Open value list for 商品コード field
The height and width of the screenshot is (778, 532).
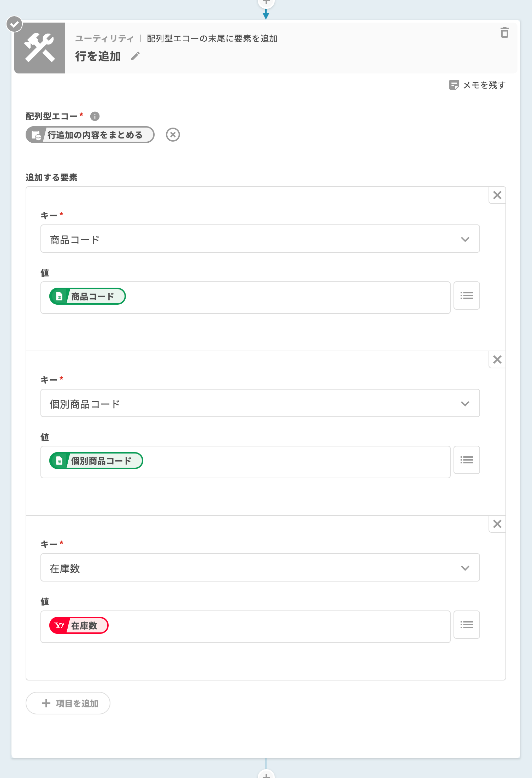tap(466, 296)
